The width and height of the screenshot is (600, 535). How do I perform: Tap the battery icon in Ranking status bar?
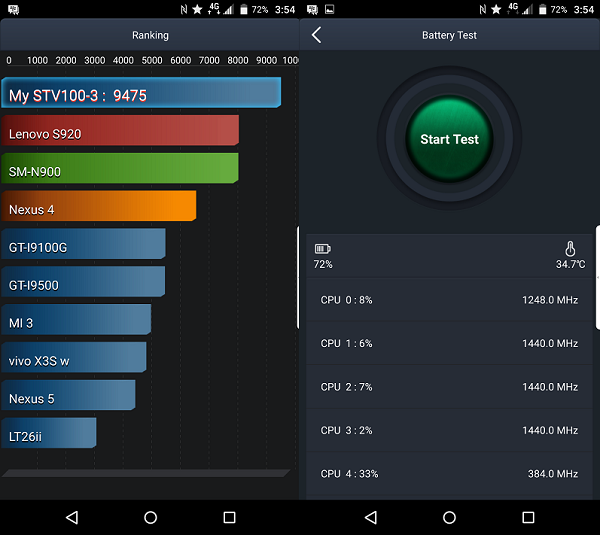click(243, 9)
